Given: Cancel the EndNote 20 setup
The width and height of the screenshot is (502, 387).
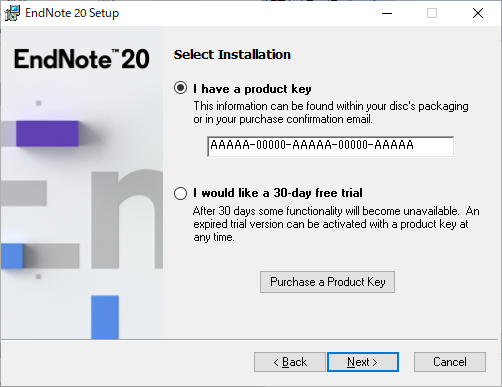Looking at the screenshot, I should tap(450, 362).
